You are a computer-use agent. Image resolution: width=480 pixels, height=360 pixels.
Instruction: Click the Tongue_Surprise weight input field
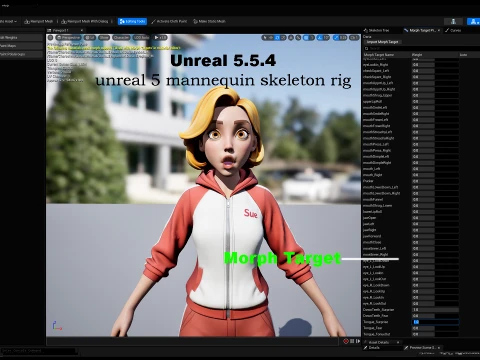[x=435, y=322]
